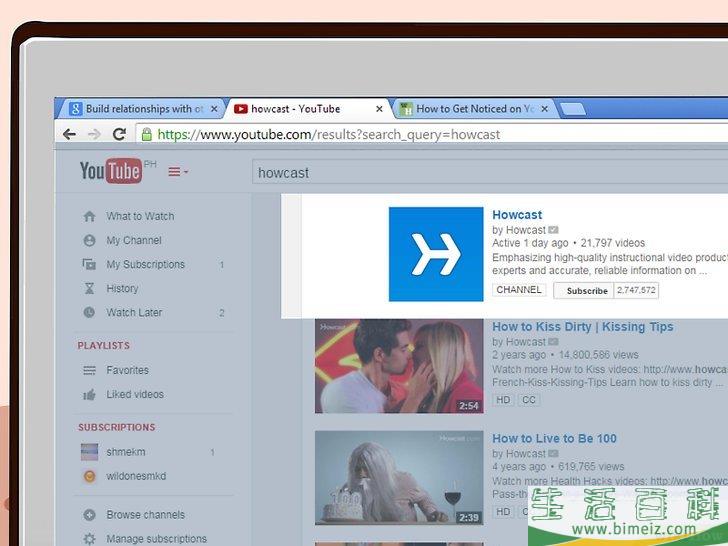Click the Active 1 day ago 21,797 videos text
This screenshot has height=546, width=728.
click(x=568, y=243)
